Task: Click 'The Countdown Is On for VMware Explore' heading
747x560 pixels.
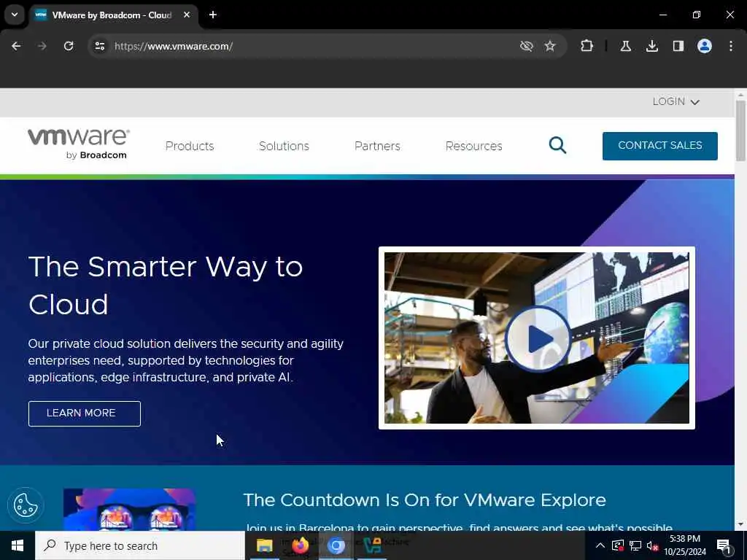Action: click(425, 500)
